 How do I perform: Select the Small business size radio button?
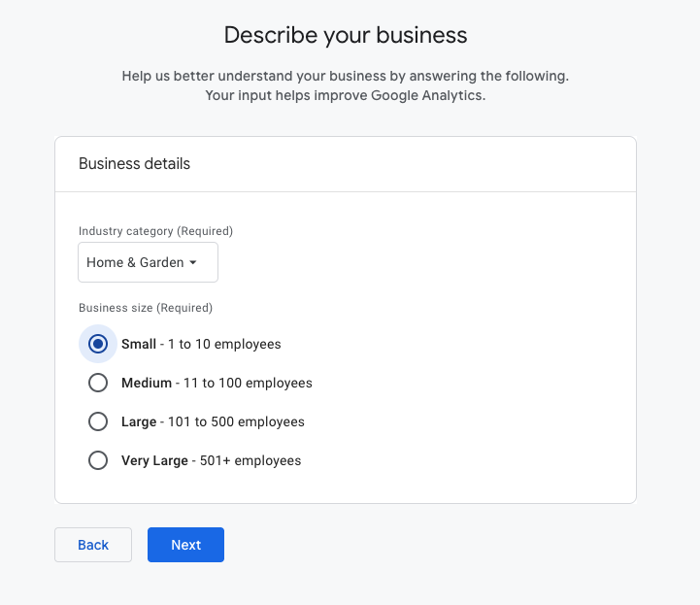tap(98, 344)
